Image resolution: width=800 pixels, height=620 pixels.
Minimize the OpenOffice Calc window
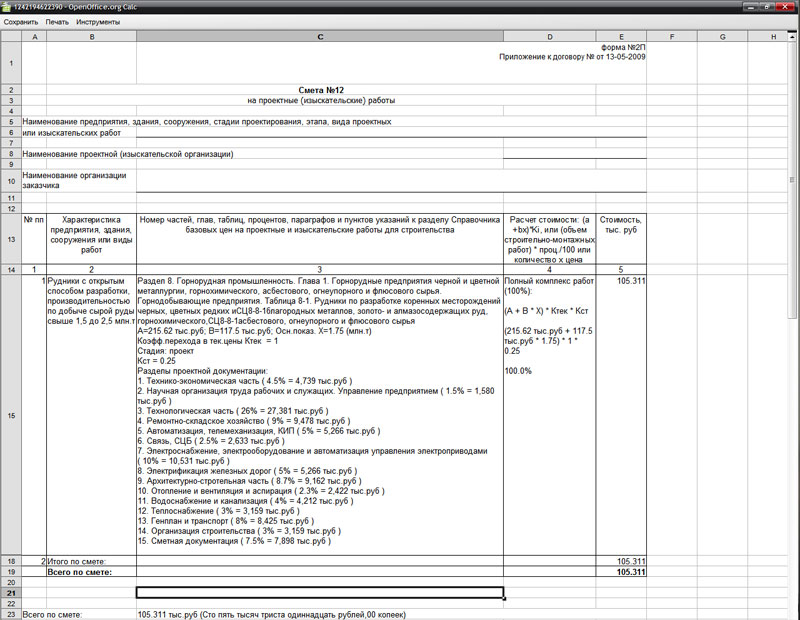750,7
